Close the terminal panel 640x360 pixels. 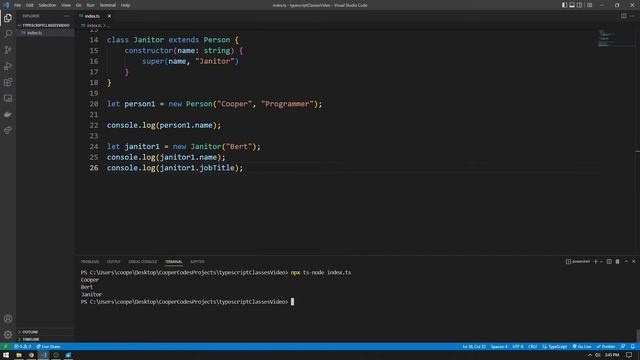click(x=633, y=262)
